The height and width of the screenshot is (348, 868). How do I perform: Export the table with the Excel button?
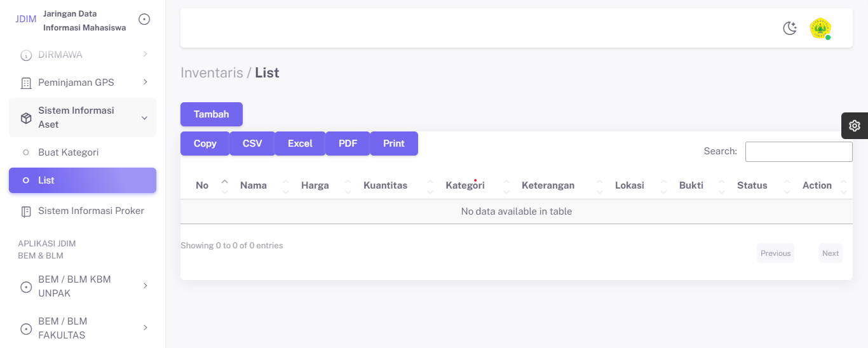(300, 144)
